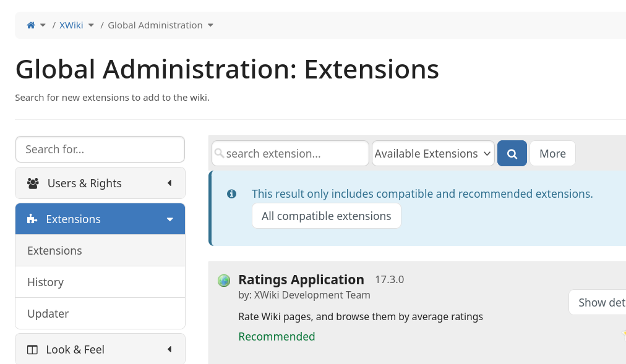626x364 pixels.
Task: Click the More button
Action: pos(552,153)
